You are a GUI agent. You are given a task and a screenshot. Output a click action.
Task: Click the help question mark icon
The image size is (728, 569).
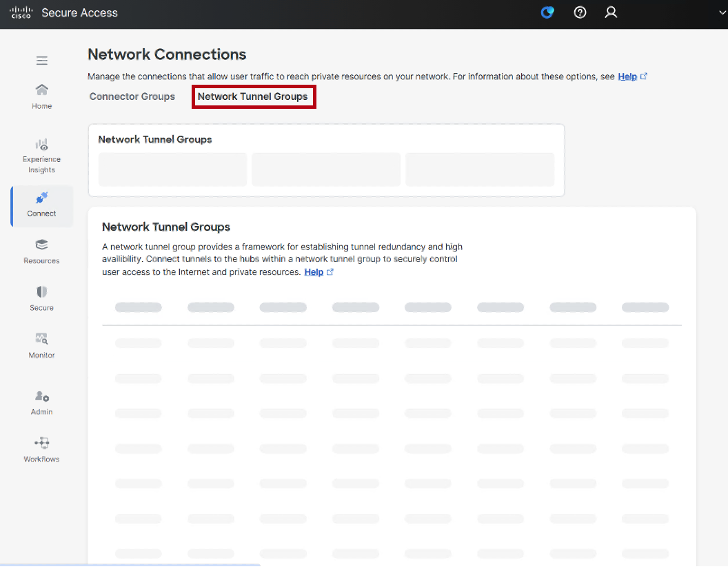tap(580, 12)
